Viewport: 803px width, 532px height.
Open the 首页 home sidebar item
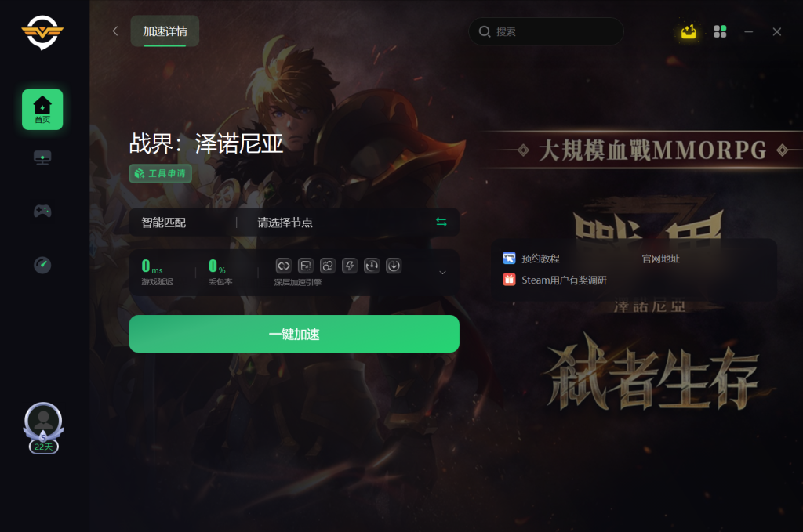pyautogui.click(x=42, y=110)
